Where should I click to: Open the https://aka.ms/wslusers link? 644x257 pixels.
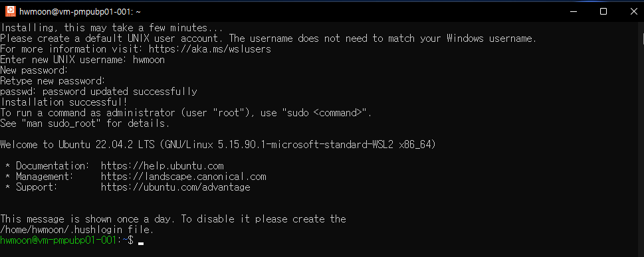click(209, 49)
